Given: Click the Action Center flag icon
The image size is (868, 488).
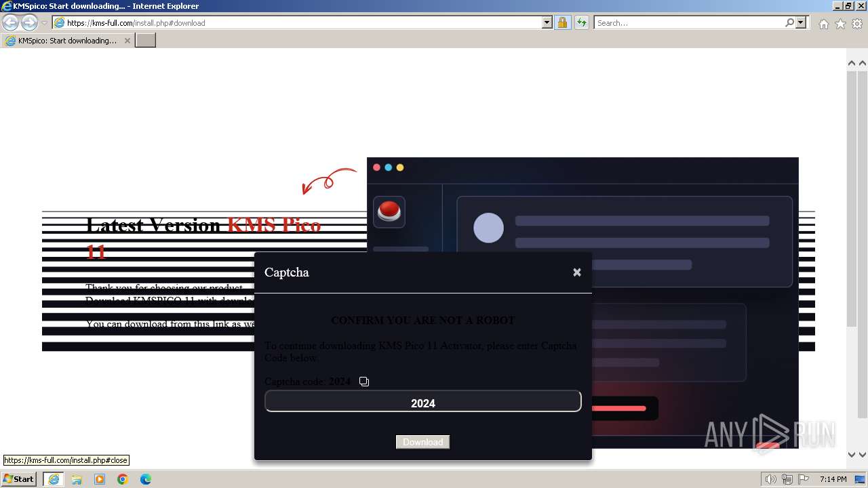Looking at the screenshot, I should [804, 479].
